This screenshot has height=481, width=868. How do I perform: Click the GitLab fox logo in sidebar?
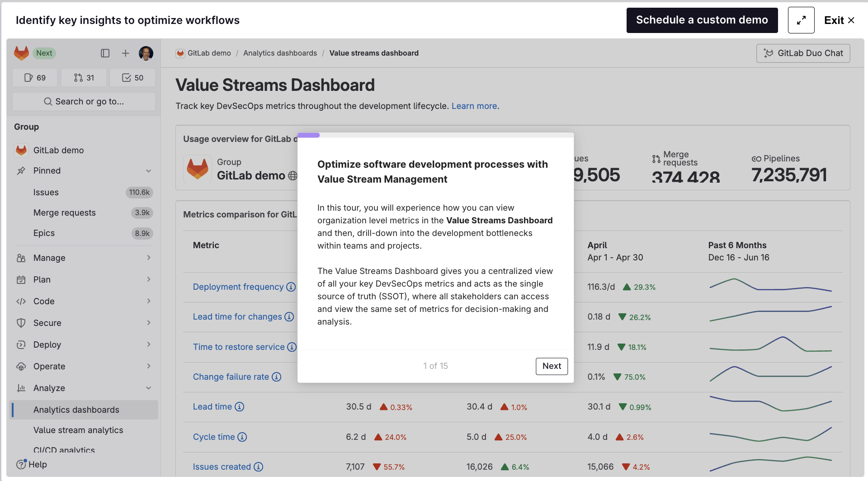21,53
